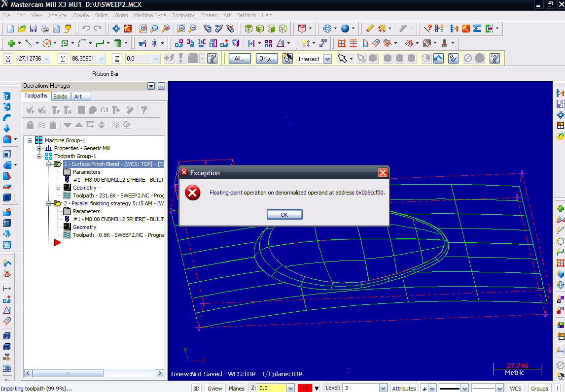Click the line width selector in status bar
This screenshot has width=565, height=392.
point(488,388)
